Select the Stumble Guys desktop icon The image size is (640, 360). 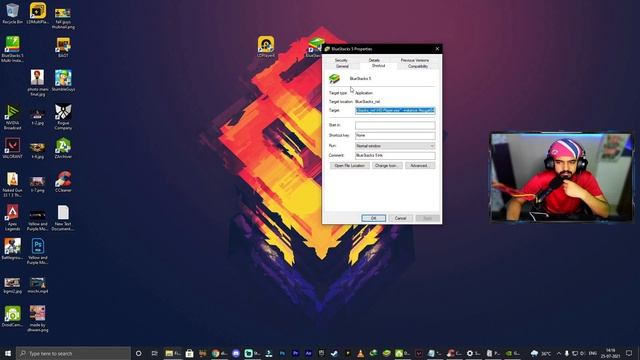[x=63, y=80]
